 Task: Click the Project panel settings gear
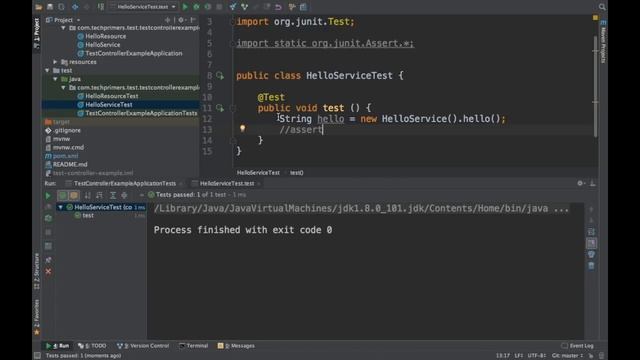(x=181, y=20)
